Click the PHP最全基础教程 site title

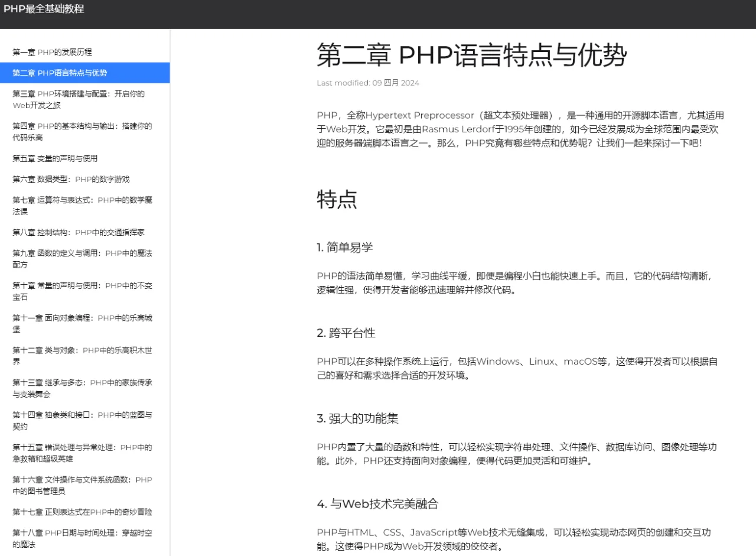(x=44, y=9)
